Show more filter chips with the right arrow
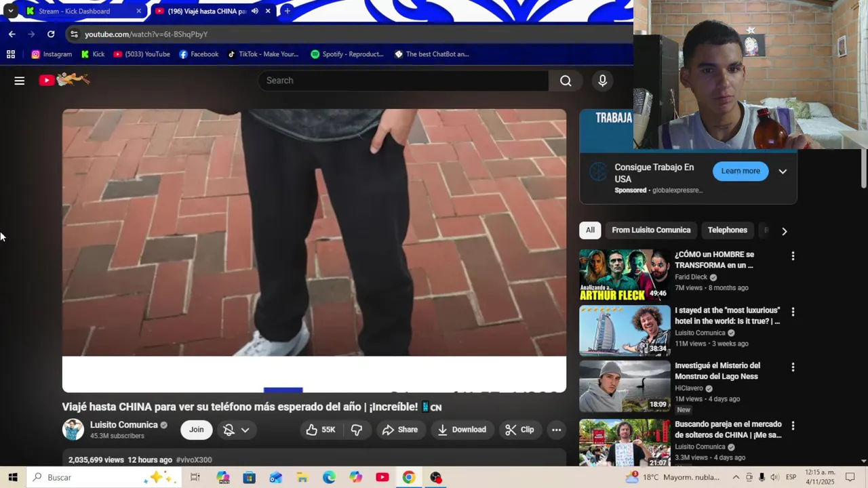Image resolution: width=868 pixels, height=488 pixels. tap(785, 231)
